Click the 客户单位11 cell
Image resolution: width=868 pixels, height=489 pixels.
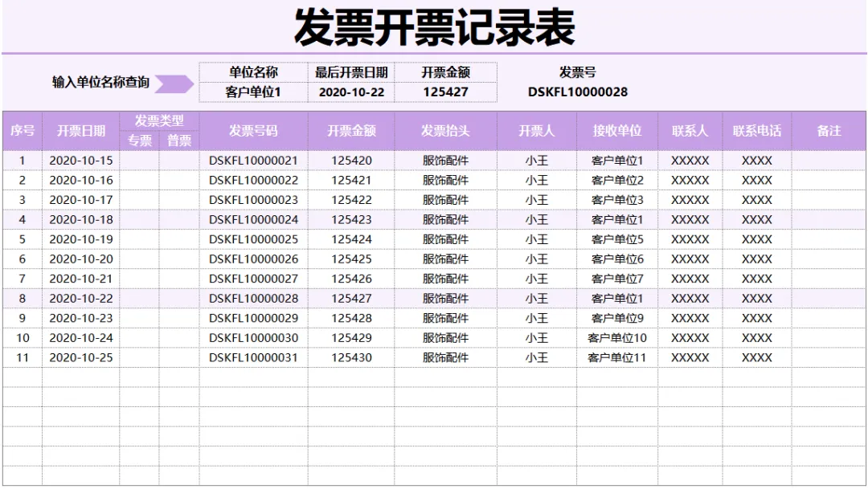[x=617, y=358]
